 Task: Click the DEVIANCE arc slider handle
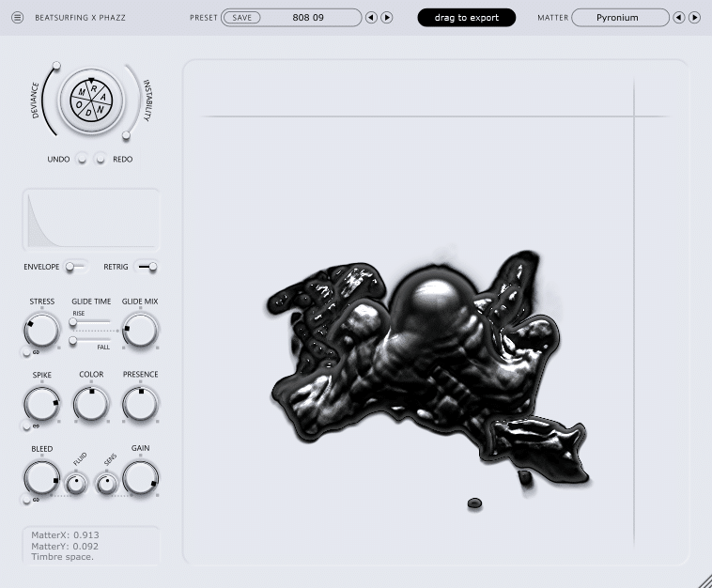(56, 66)
